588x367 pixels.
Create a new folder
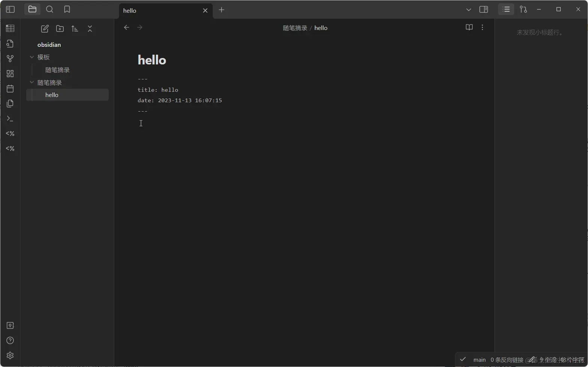pos(60,28)
